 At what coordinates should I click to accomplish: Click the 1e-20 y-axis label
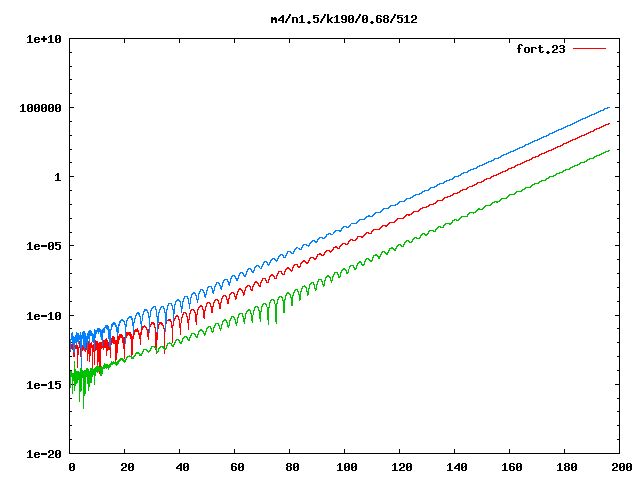pyautogui.click(x=44, y=454)
